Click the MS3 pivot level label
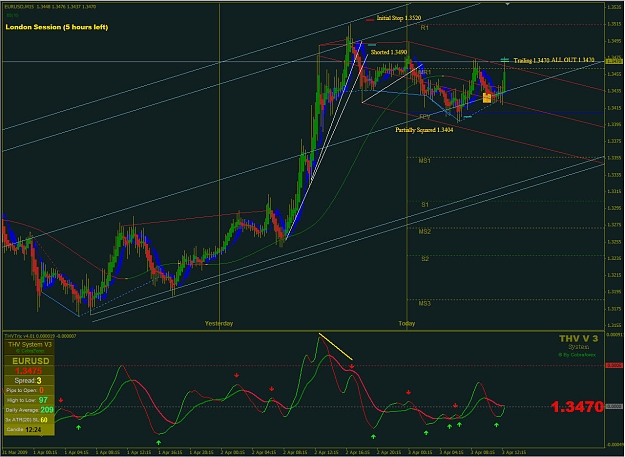Screen dimensions: 625x457 [425, 304]
